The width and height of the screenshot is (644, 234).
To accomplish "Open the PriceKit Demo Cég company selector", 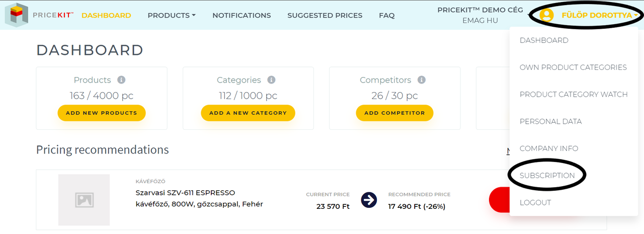I will pos(480,15).
